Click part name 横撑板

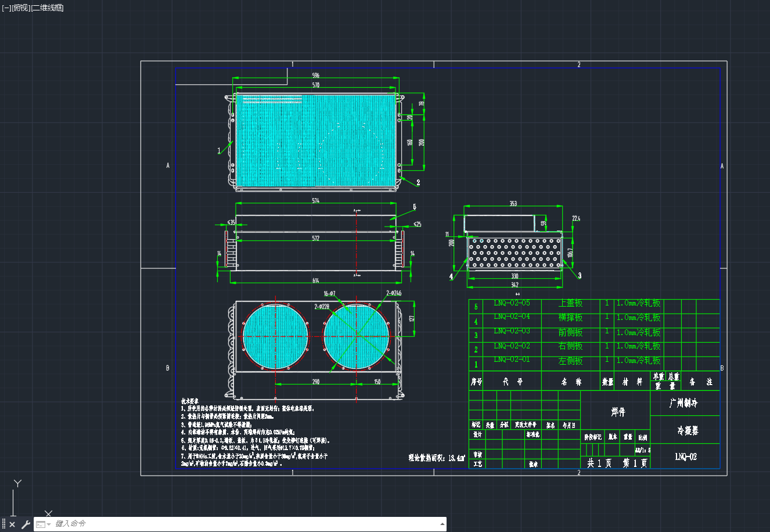570,318
